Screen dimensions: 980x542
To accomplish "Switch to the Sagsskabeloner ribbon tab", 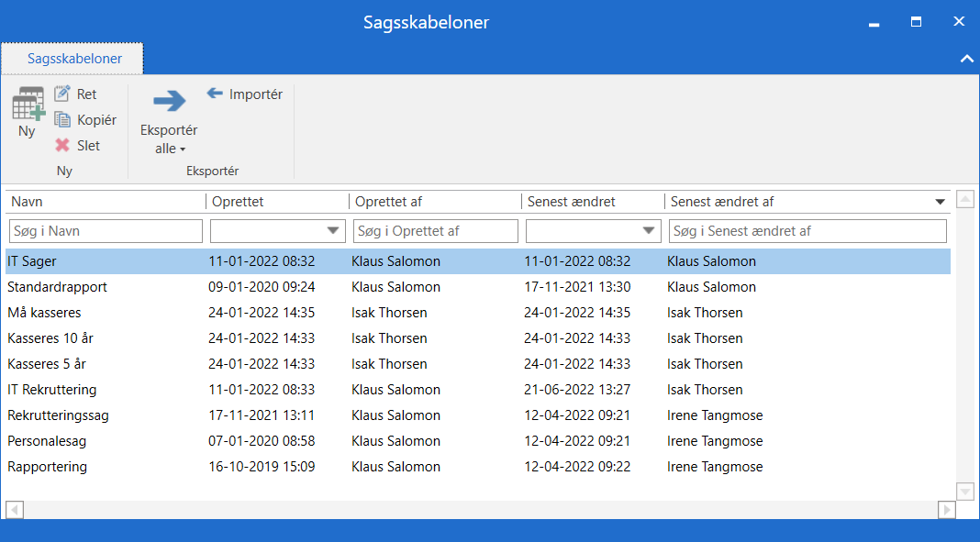I will click(73, 59).
